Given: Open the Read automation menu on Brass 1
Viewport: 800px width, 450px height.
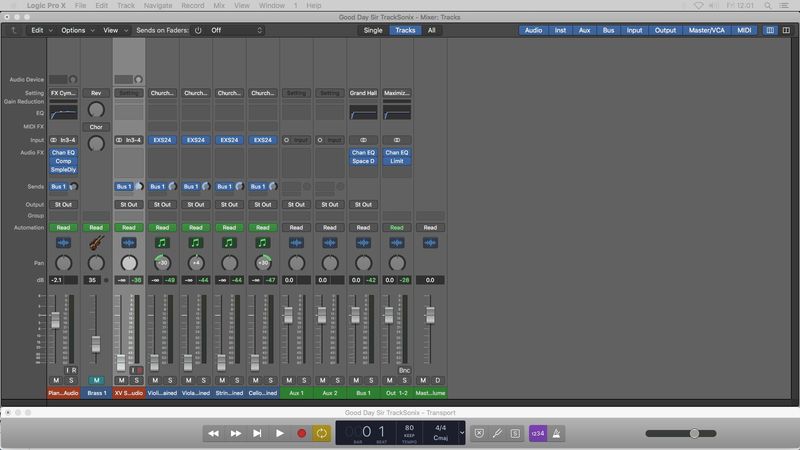Looking at the screenshot, I should pos(96,228).
